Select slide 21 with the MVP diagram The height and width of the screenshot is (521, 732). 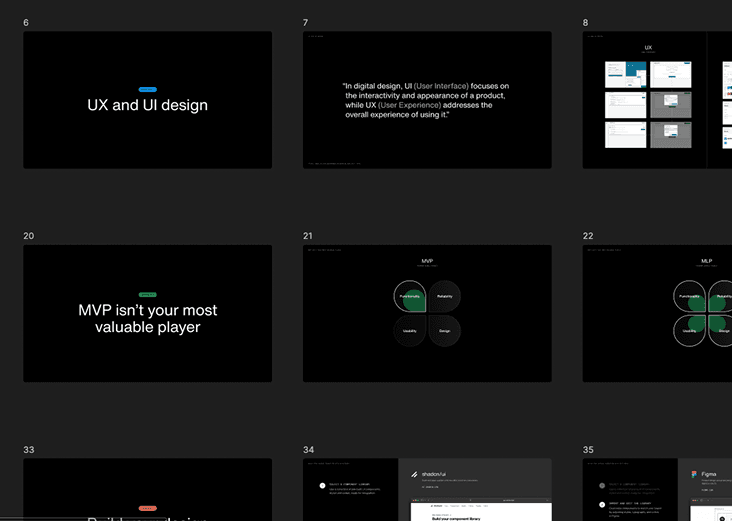427,313
